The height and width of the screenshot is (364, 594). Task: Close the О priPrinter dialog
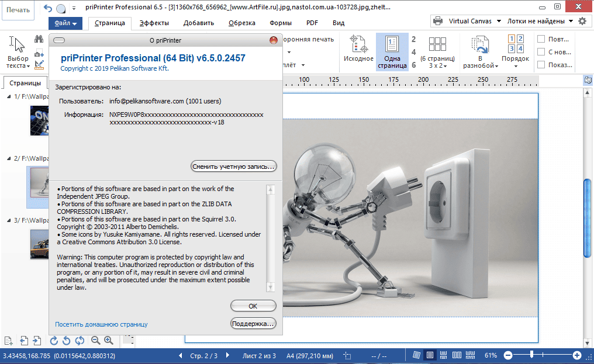point(274,40)
